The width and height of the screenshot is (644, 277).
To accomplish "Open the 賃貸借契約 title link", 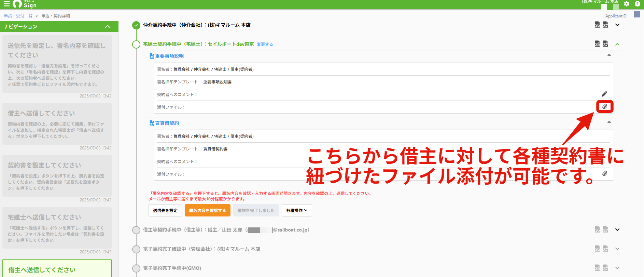I will pyautogui.click(x=167, y=123).
